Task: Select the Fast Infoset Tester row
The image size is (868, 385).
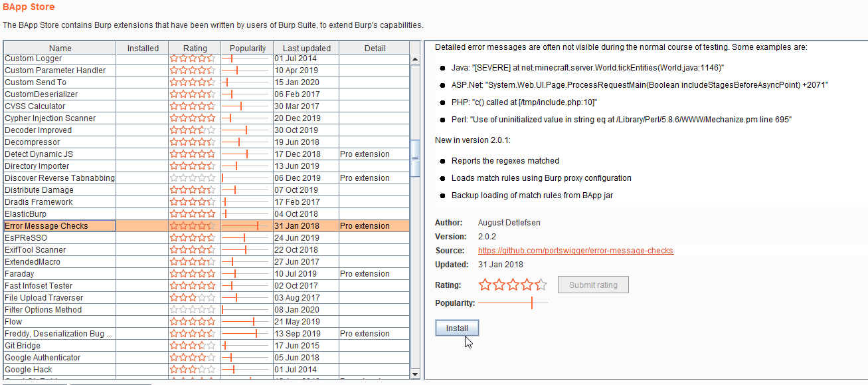Action: click(207, 286)
